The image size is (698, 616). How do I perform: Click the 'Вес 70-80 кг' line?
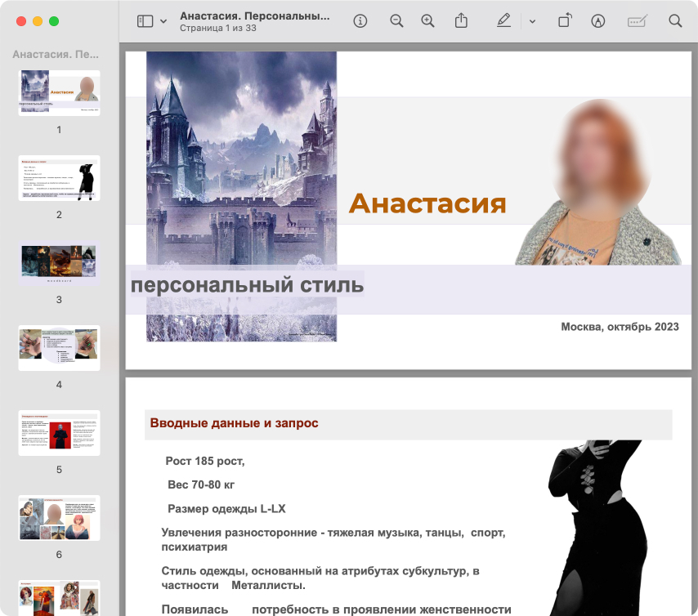201,484
